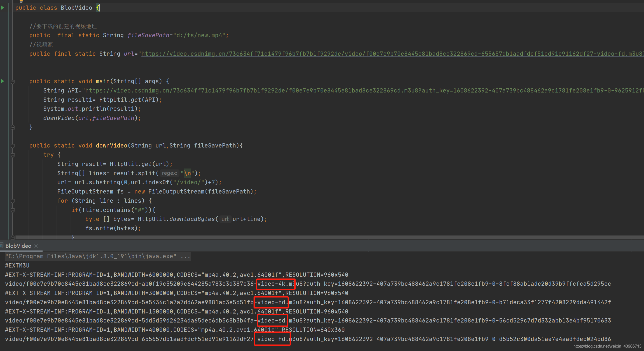Viewport: 644px width, 351px height.
Task: Select the BlobVideo run tab
Action: (x=18, y=246)
